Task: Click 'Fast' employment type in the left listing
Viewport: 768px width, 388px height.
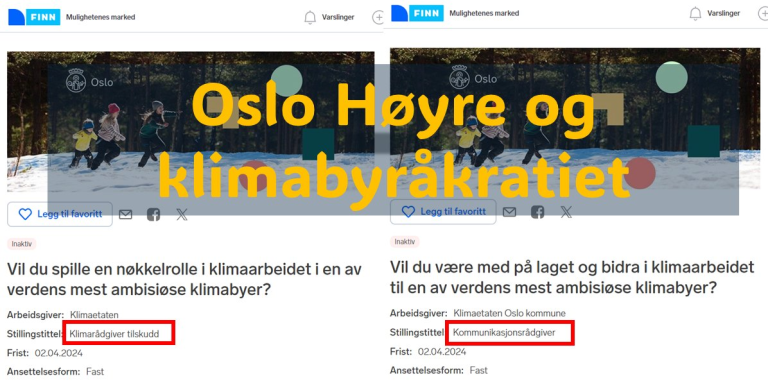Action: pyautogui.click(x=95, y=372)
